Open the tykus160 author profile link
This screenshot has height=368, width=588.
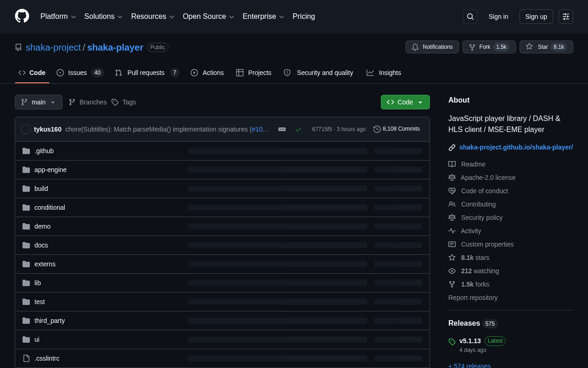[x=48, y=129]
